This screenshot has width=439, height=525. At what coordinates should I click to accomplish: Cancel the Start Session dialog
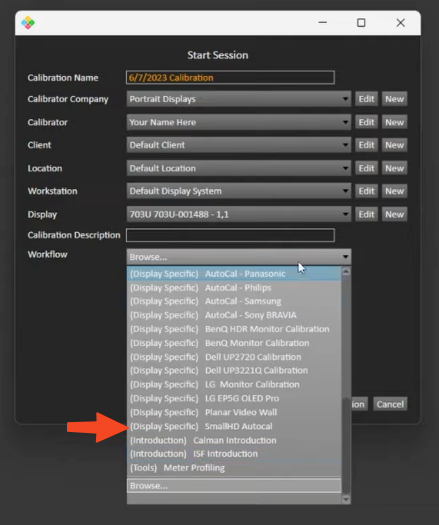coord(390,404)
